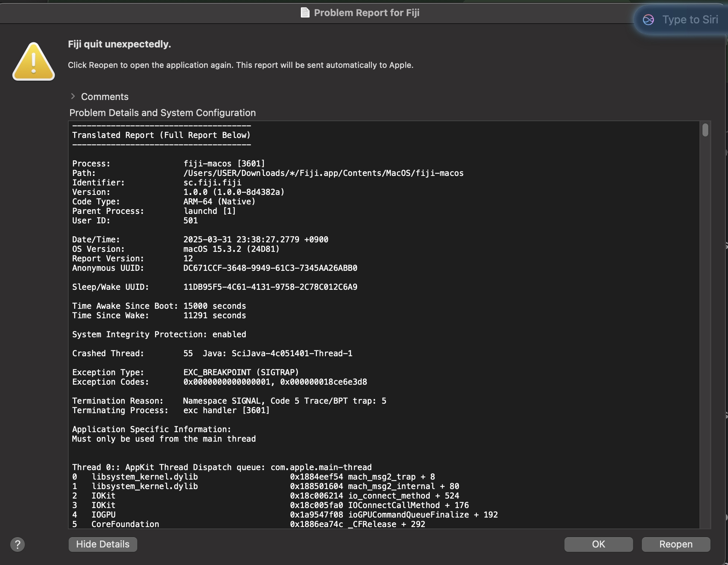Click the Siri orb icon
Viewport: 728px width, 565px height.
649,20
